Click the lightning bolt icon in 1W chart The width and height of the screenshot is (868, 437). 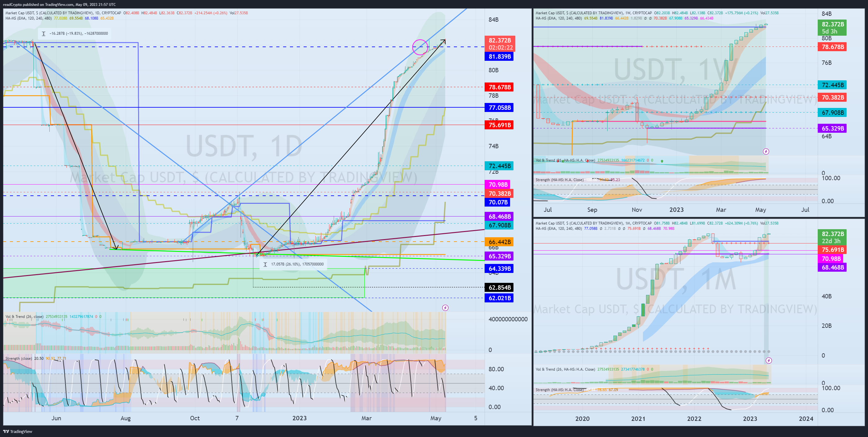tap(766, 151)
